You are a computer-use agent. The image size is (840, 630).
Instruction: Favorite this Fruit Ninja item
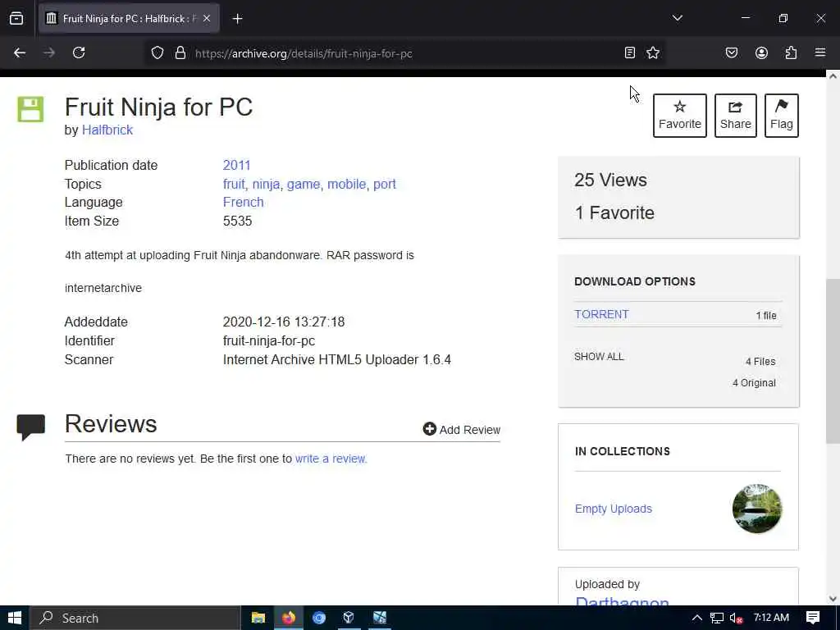pos(680,116)
